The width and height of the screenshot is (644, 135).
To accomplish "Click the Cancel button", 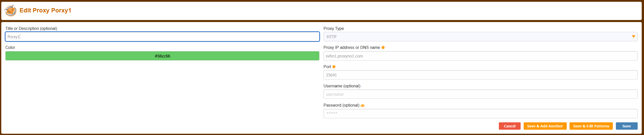I will [x=509, y=126].
